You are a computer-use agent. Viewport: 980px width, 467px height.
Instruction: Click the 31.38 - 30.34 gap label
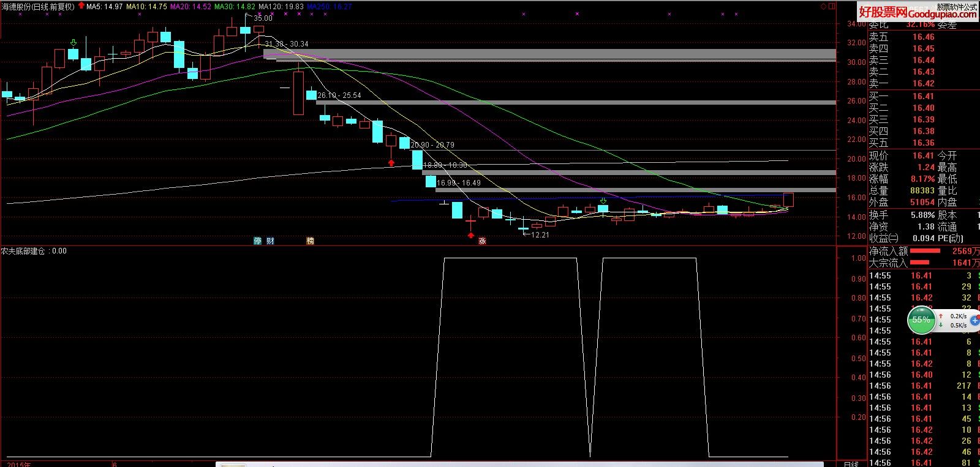tap(287, 44)
